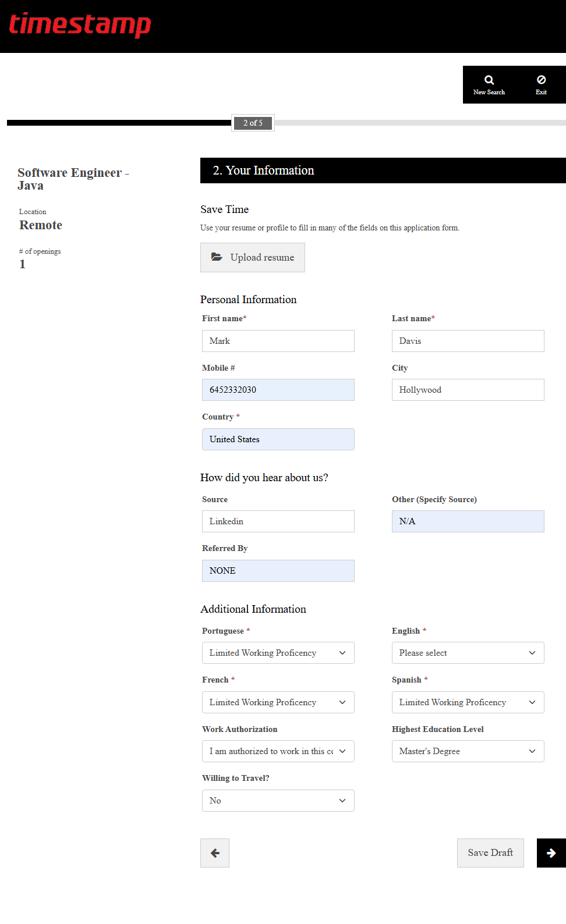566x924 pixels.
Task: Click the 2 of 5 progress indicator
Action: [253, 123]
